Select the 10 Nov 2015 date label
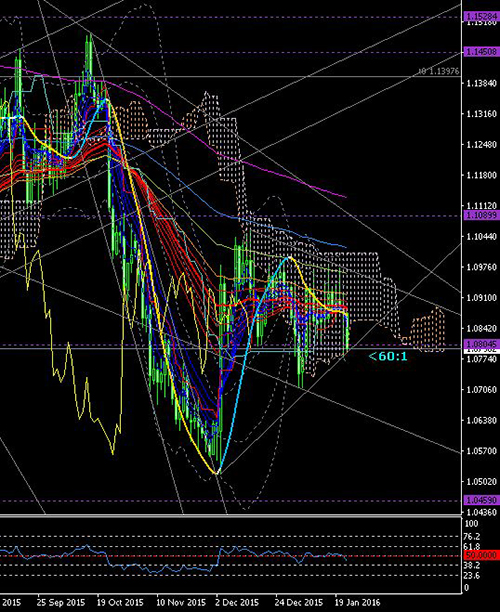500x612 pixels. [181, 602]
